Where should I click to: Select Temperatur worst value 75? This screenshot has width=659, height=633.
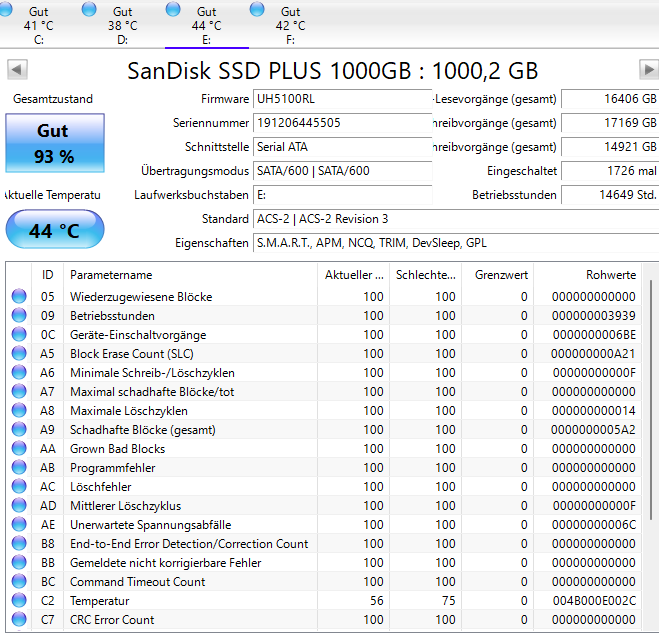[448, 601]
